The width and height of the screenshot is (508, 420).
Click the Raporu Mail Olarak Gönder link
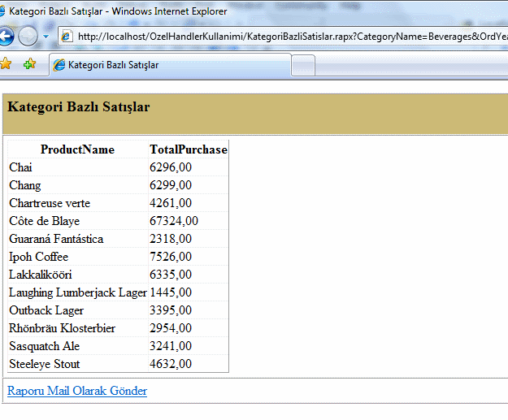point(77,391)
